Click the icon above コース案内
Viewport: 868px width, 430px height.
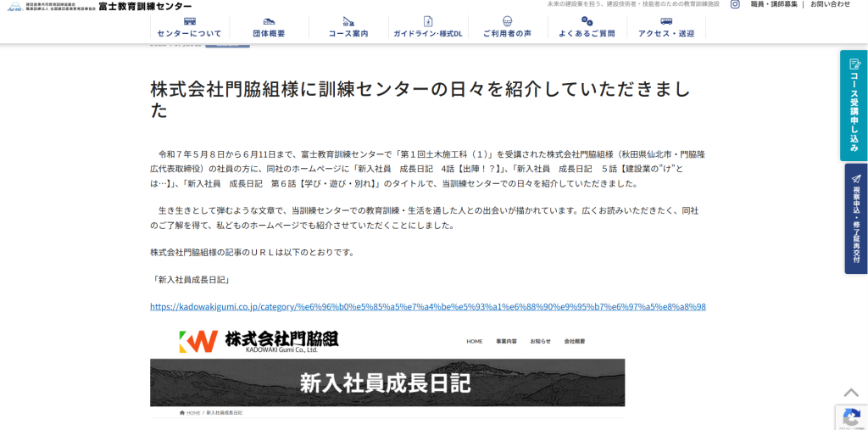[x=348, y=21]
